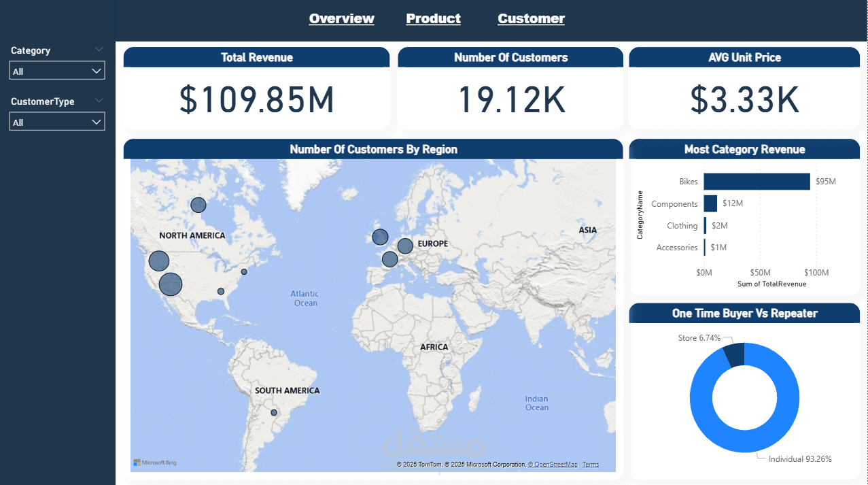
Task: Click the $3.33K average unit price value
Action: pos(745,99)
